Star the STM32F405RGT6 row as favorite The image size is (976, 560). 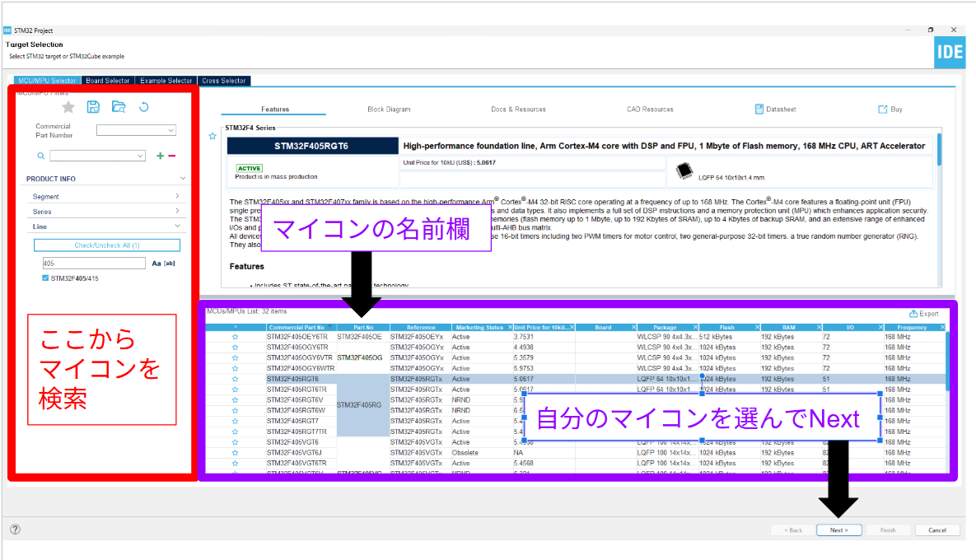236,379
